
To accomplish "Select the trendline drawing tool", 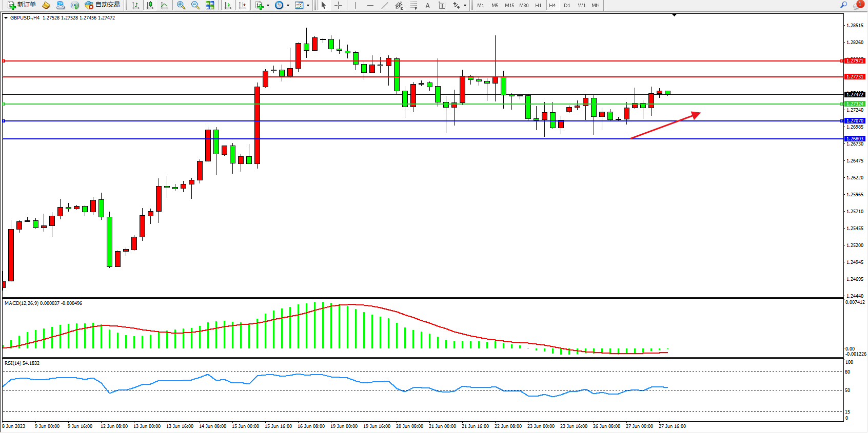I will click(x=385, y=5).
